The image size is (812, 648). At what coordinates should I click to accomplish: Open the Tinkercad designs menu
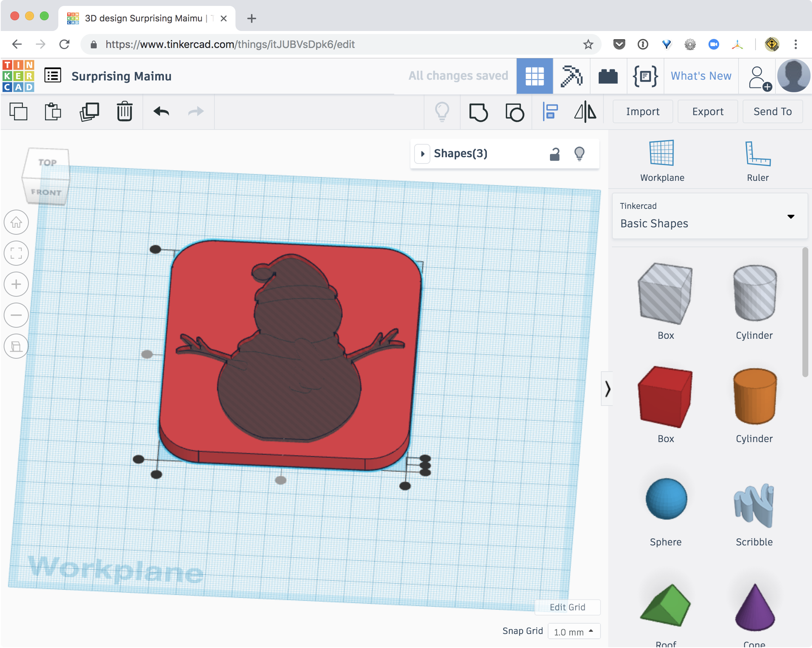[x=52, y=75]
